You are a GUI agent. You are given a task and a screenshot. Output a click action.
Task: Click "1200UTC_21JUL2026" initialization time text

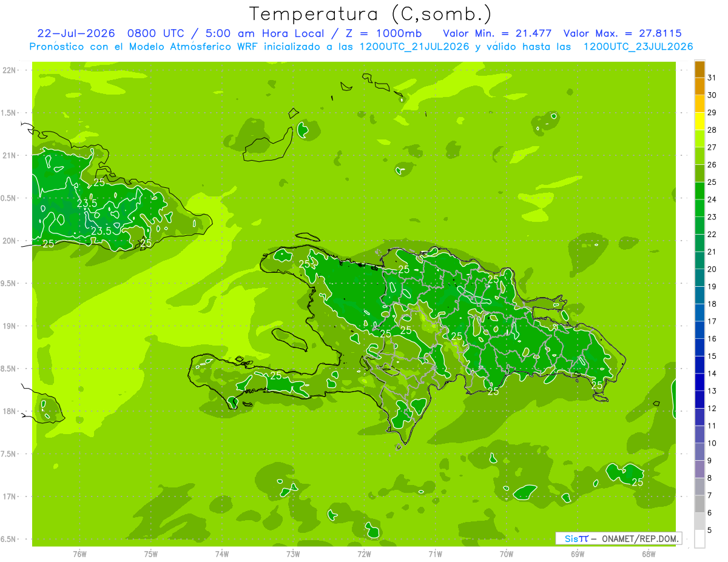(x=414, y=46)
